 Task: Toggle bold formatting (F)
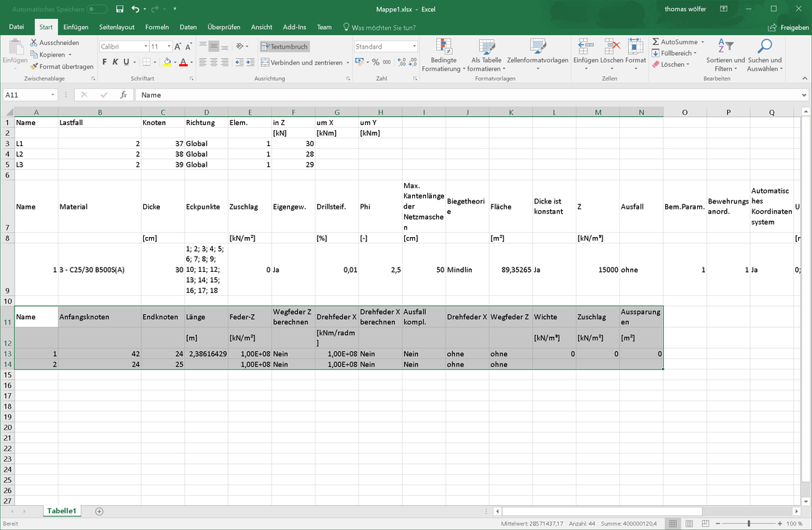coord(105,63)
